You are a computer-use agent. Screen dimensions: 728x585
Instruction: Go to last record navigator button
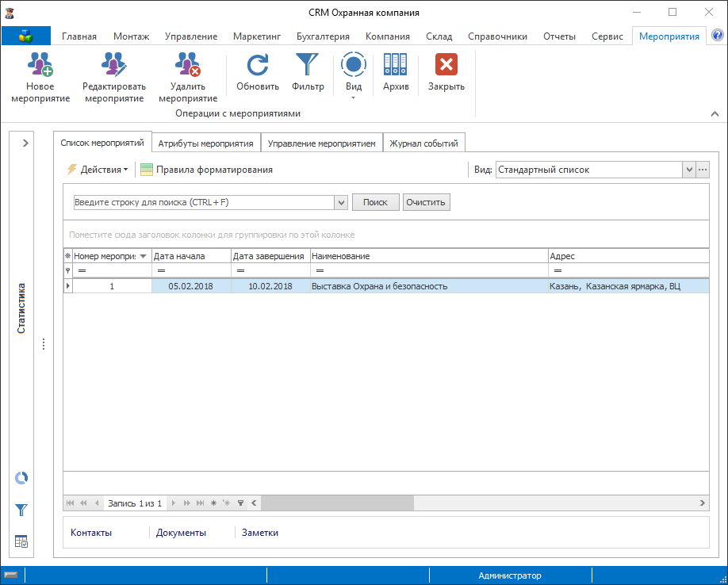click(x=200, y=503)
